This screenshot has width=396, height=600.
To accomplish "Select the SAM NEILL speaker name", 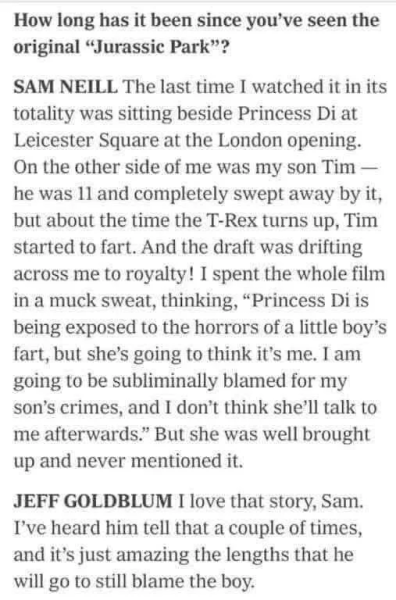I will point(66,87).
